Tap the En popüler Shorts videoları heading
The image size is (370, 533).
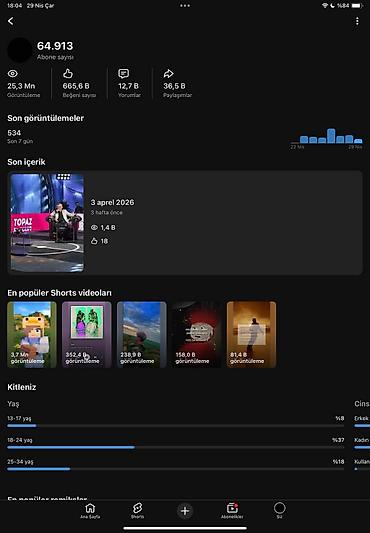(x=59, y=293)
